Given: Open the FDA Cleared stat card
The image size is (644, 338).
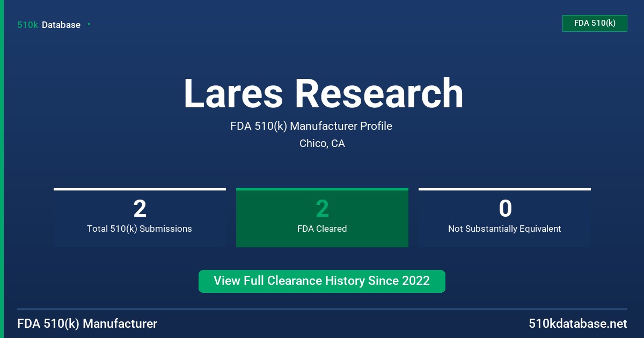Looking at the screenshot, I should (x=322, y=218).
